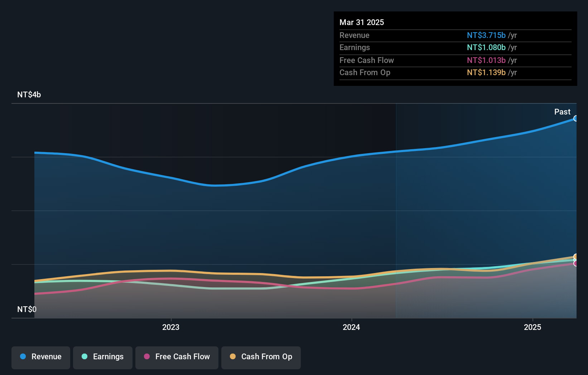Click the Revenue row label in tooltip
This screenshot has height=375, width=588.
(355, 35)
